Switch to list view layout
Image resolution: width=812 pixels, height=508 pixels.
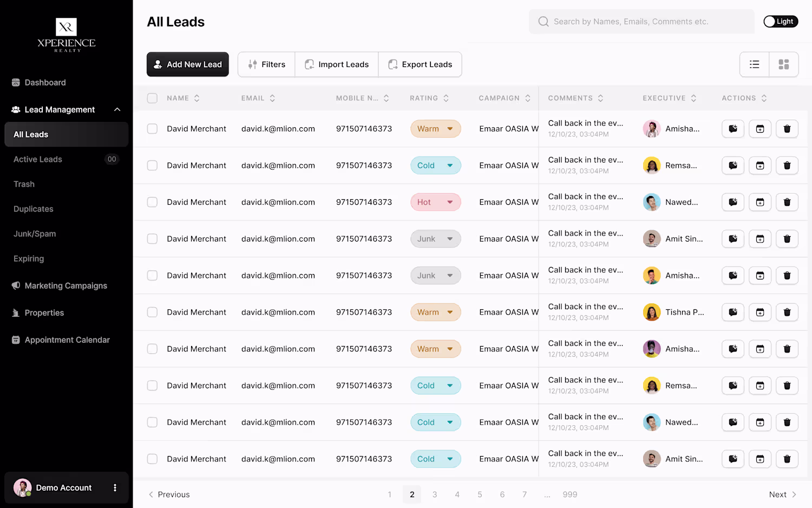coord(754,64)
